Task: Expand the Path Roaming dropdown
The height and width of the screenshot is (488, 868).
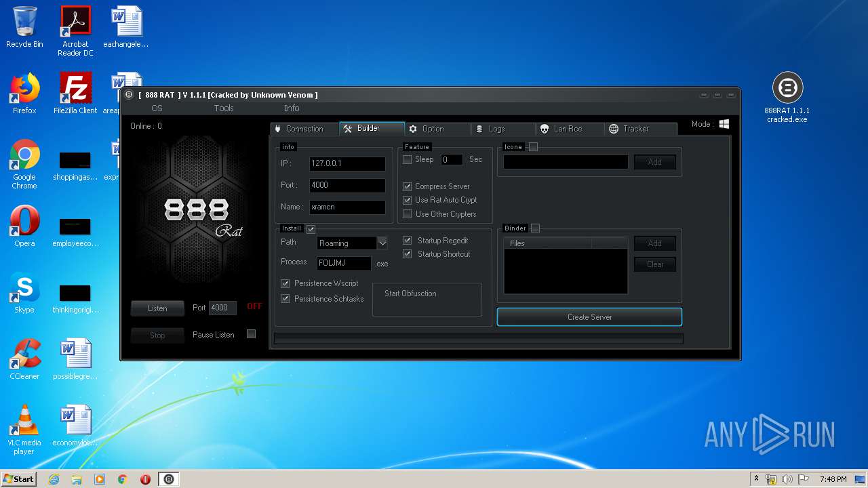Action: pyautogui.click(x=382, y=243)
